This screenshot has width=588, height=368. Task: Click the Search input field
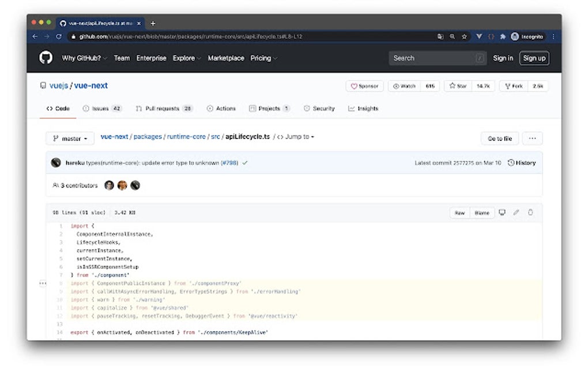point(438,58)
